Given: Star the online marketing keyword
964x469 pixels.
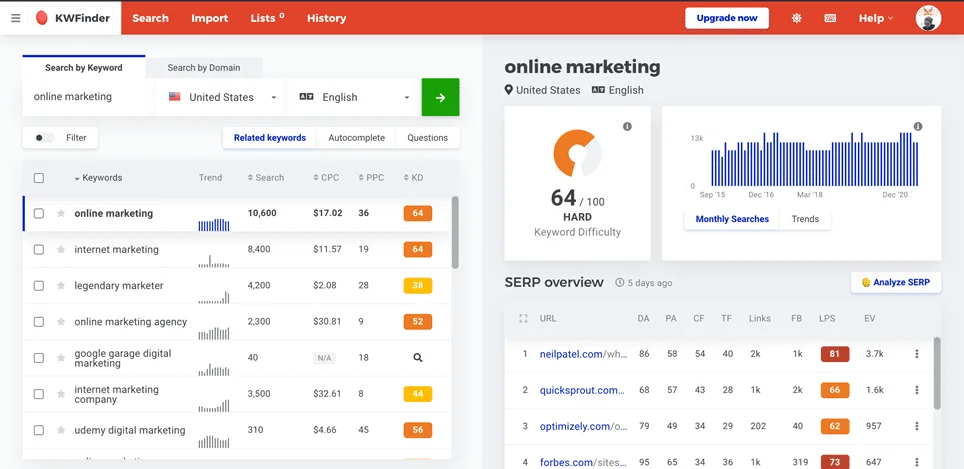Looking at the screenshot, I should 61,213.
